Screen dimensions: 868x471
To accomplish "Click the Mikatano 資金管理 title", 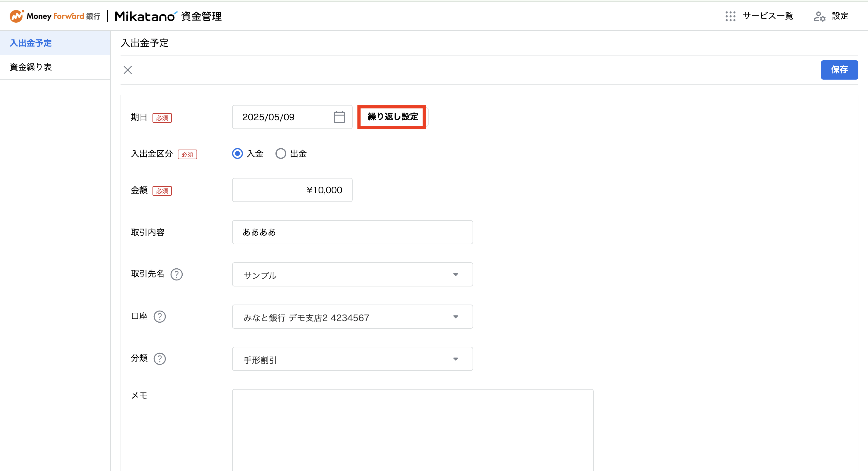I will pyautogui.click(x=168, y=16).
